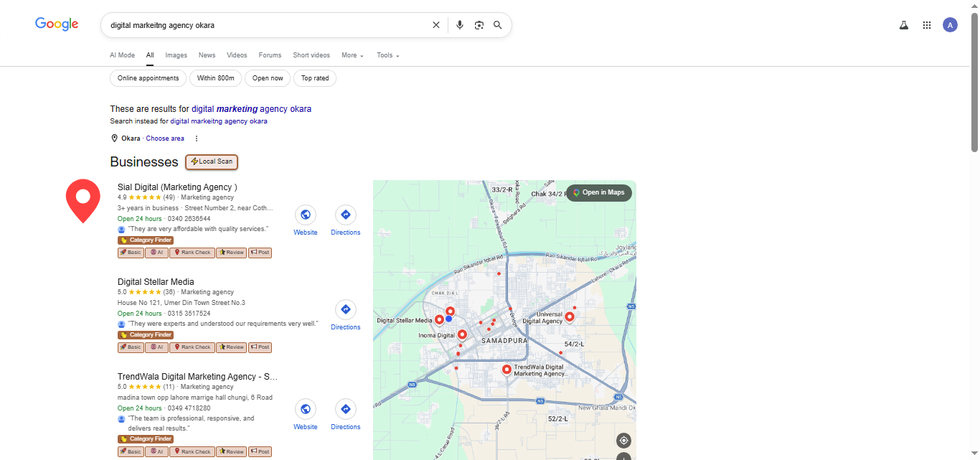Toggle the Top rated filter chip
980x460 pixels.
click(x=315, y=78)
